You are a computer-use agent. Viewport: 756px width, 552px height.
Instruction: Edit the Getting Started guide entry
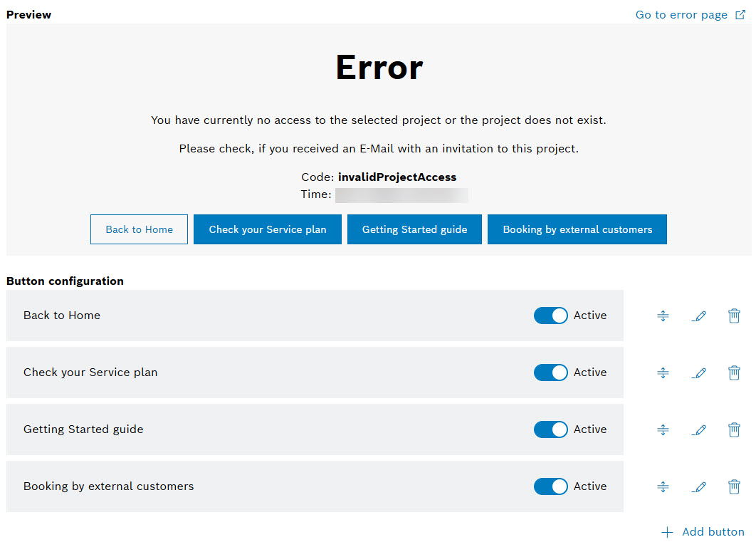click(699, 429)
